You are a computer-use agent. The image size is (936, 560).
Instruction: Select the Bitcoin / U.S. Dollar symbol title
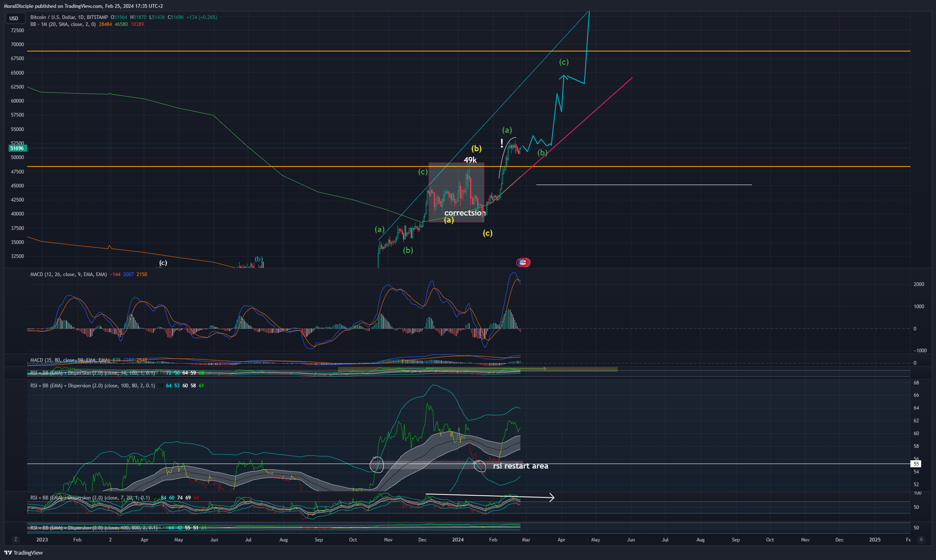click(x=69, y=17)
